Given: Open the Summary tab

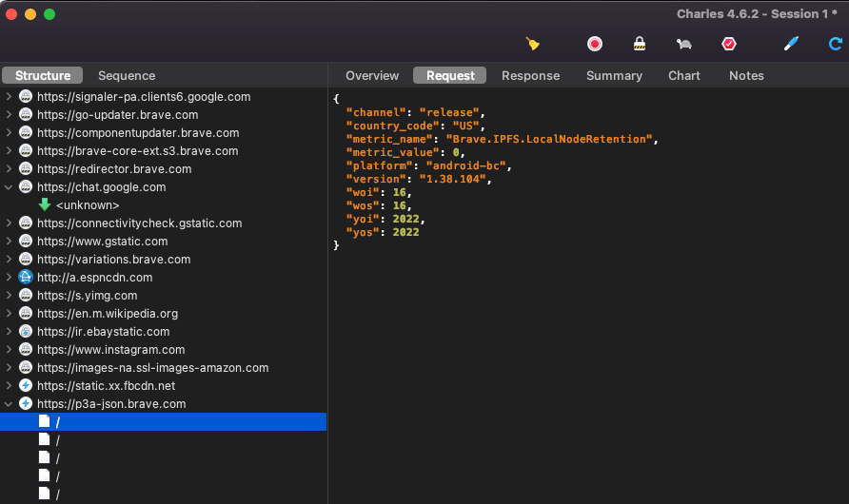Looking at the screenshot, I should [614, 76].
